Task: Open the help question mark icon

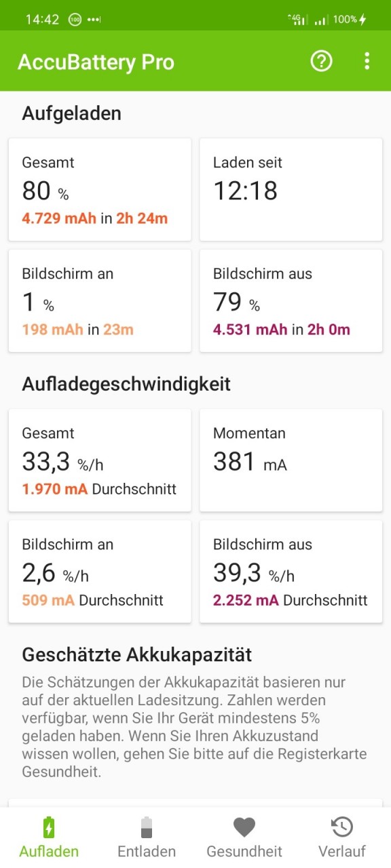Action: pyautogui.click(x=321, y=61)
